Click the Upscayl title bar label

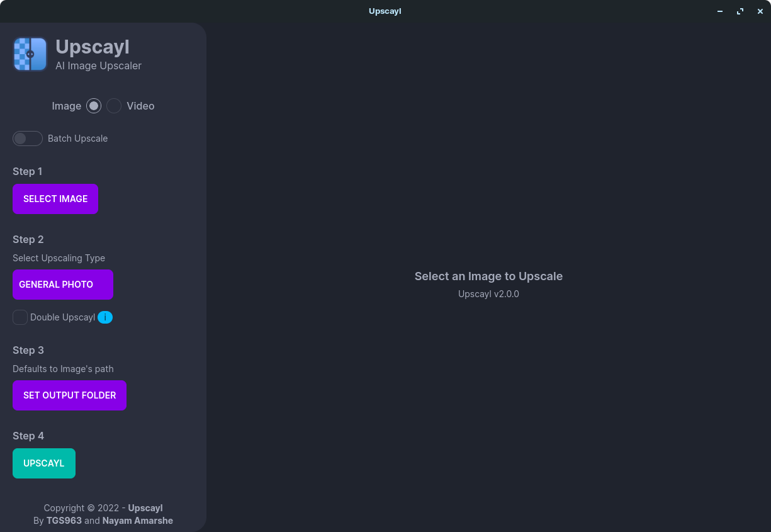coord(385,11)
